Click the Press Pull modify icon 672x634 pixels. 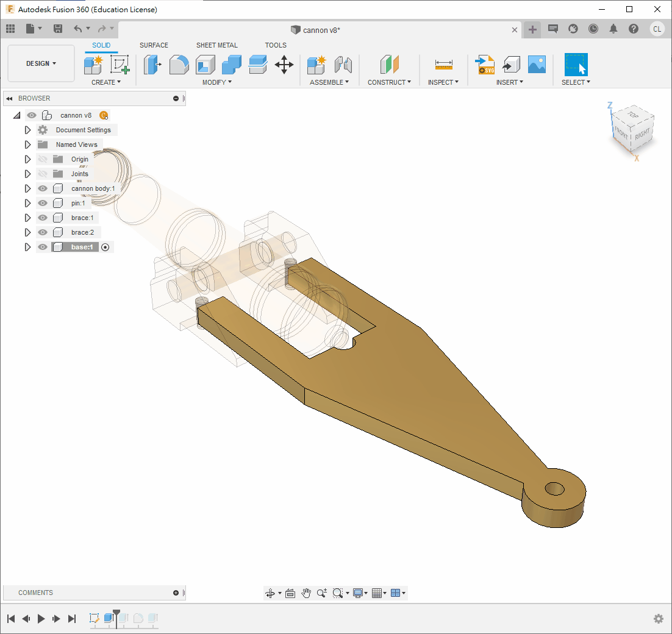tap(152, 64)
